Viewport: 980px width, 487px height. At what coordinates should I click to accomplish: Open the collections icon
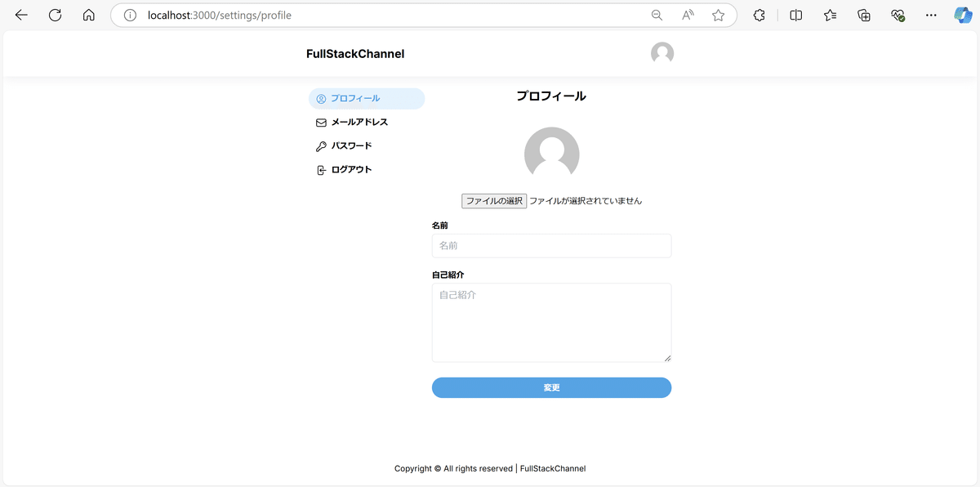(864, 15)
